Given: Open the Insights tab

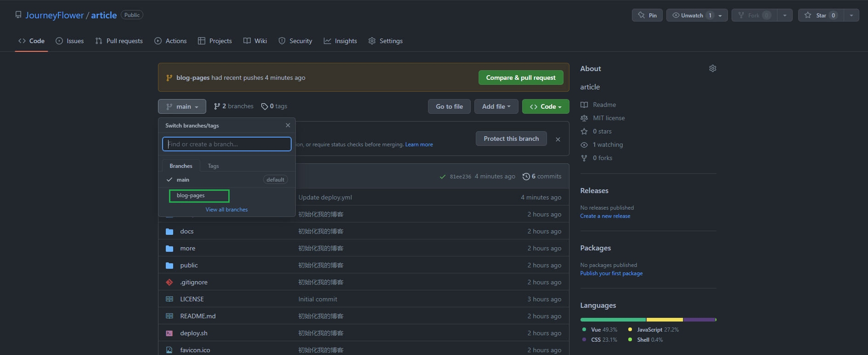Looking at the screenshot, I should point(340,41).
